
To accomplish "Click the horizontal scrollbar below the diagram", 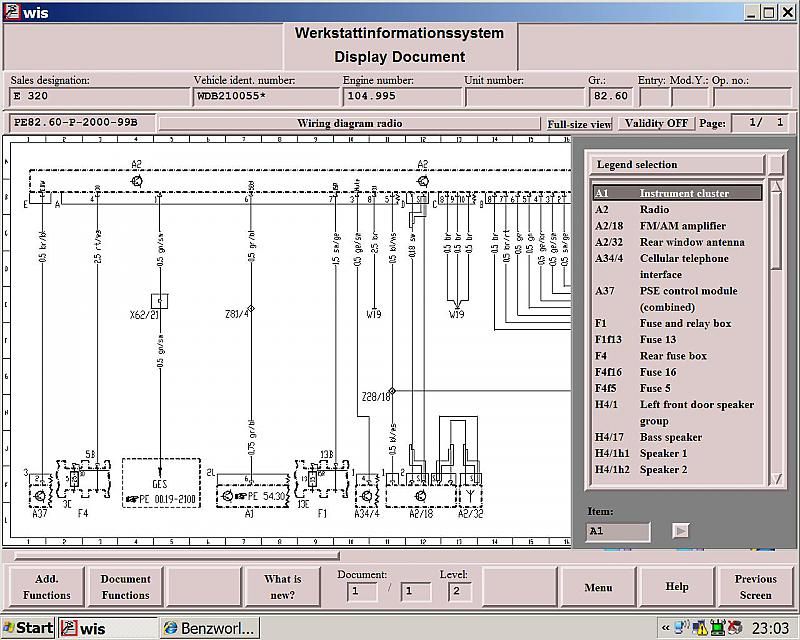I will click(177, 555).
